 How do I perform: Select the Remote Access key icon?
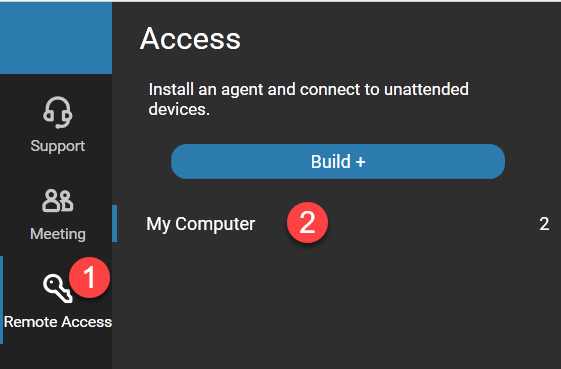[x=57, y=288]
